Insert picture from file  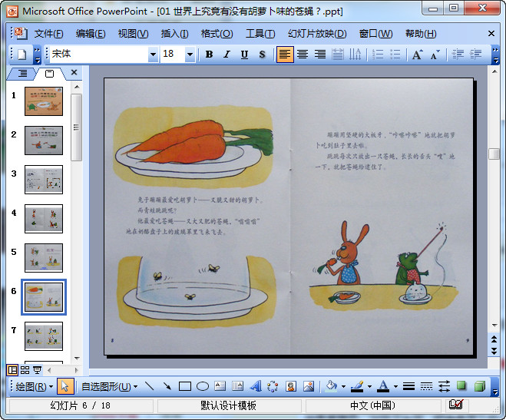tap(309, 386)
